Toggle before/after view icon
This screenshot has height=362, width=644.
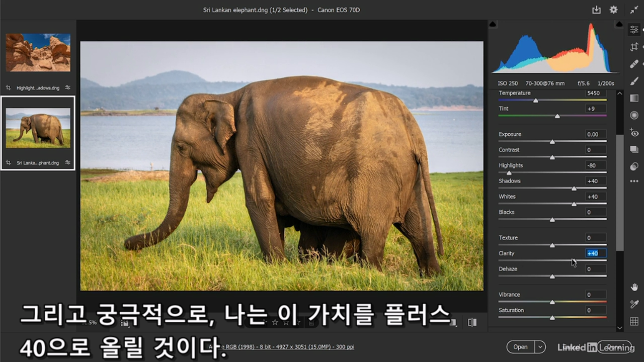coord(472,322)
